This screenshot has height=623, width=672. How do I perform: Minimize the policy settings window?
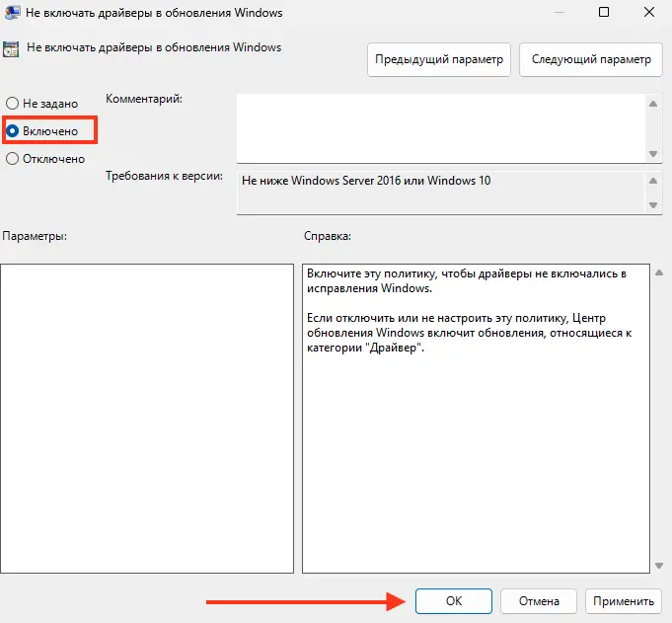[x=557, y=12]
